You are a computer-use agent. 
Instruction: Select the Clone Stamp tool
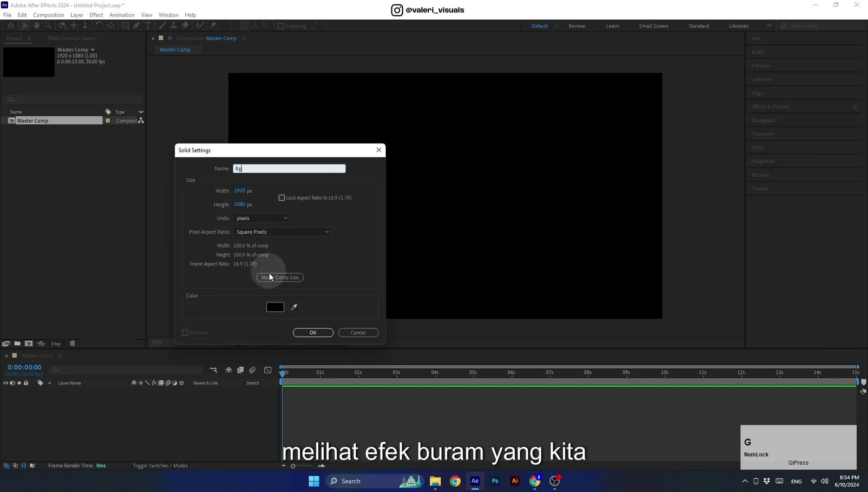(x=173, y=26)
